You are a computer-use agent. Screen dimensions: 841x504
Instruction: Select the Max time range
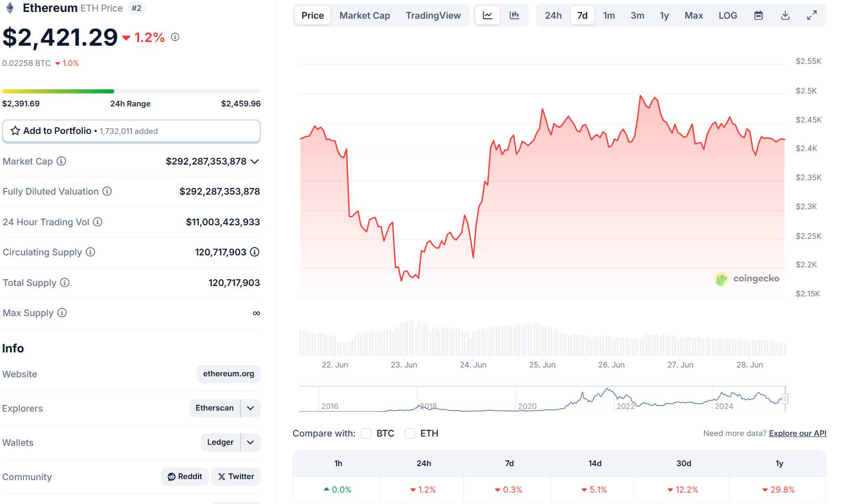tap(693, 16)
